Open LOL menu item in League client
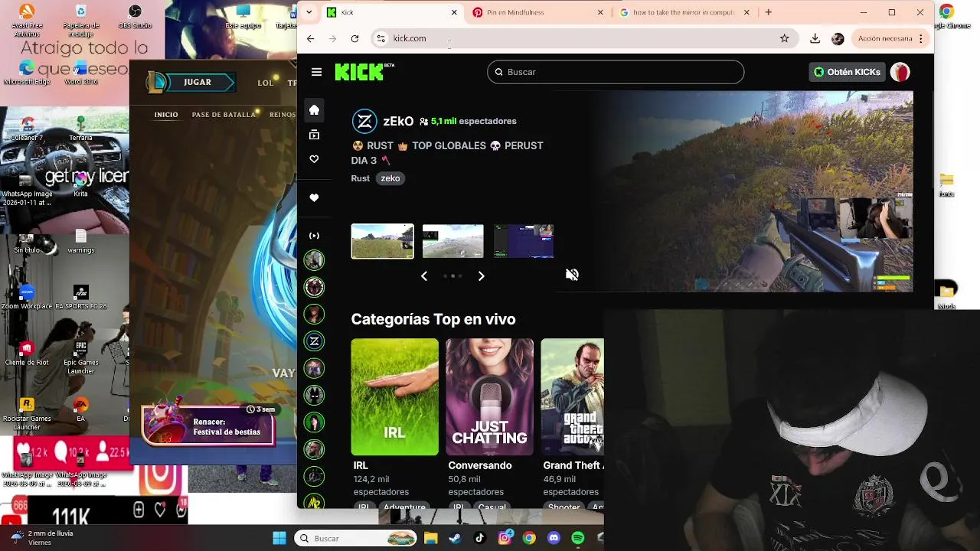The image size is (980, 551). 265,83
